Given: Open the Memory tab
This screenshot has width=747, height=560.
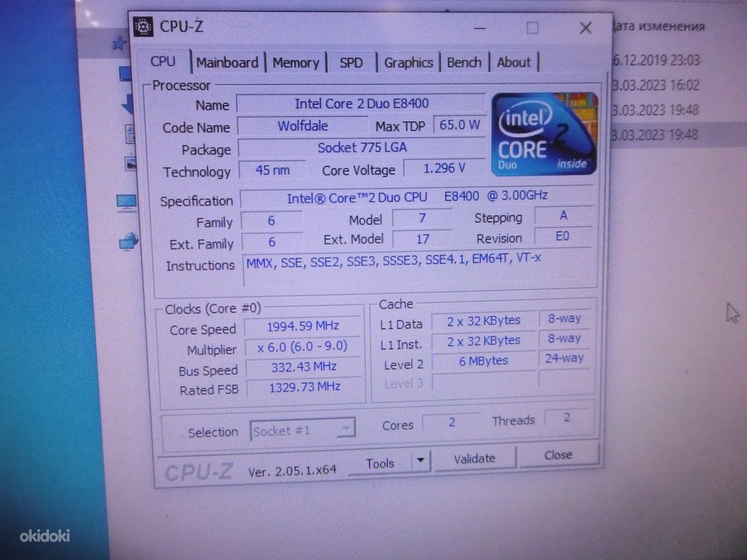Looking at the screenshot, I should [295, 63].
